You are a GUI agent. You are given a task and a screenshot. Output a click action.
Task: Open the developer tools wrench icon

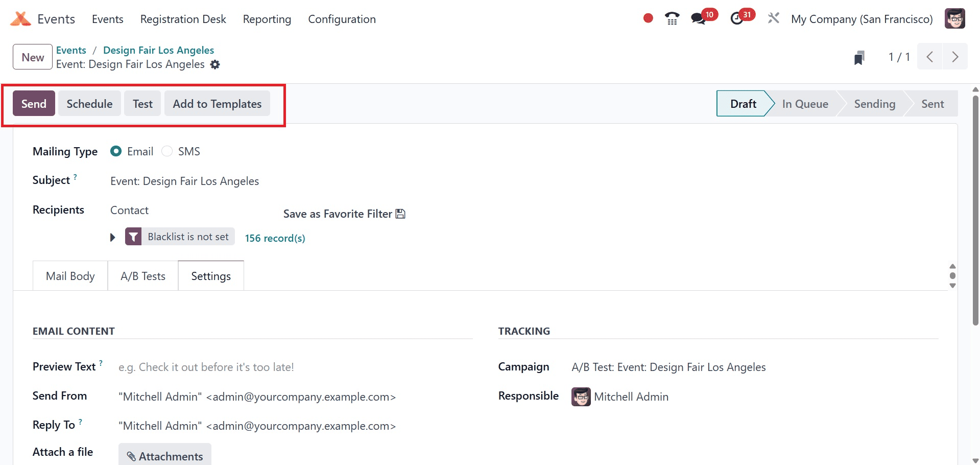(x=773, y=19)
